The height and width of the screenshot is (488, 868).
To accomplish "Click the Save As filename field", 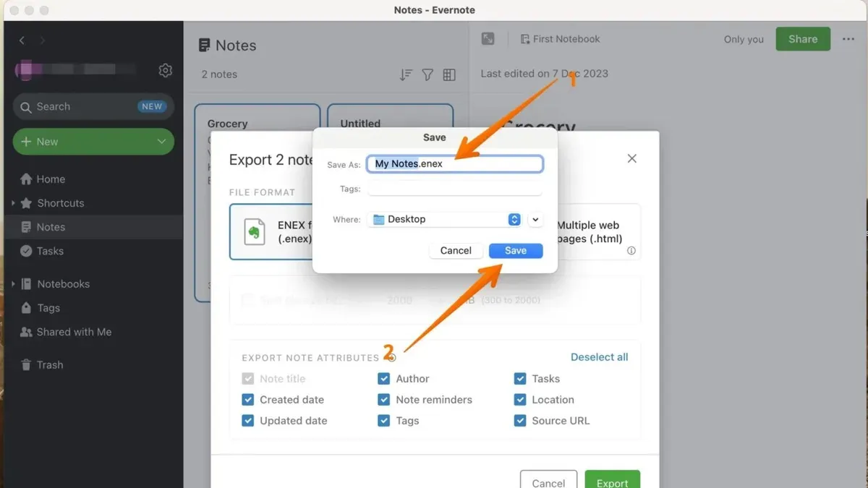I will click(x=455, y=164).
